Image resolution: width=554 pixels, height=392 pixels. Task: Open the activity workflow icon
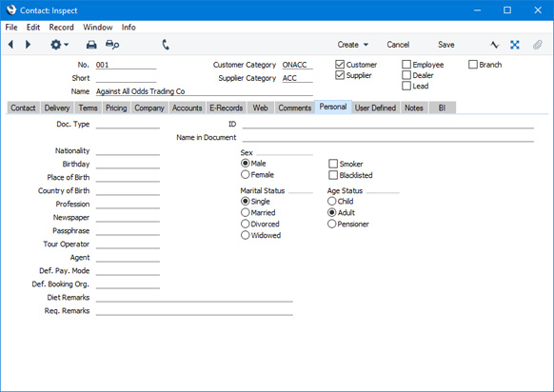point(495,45)
